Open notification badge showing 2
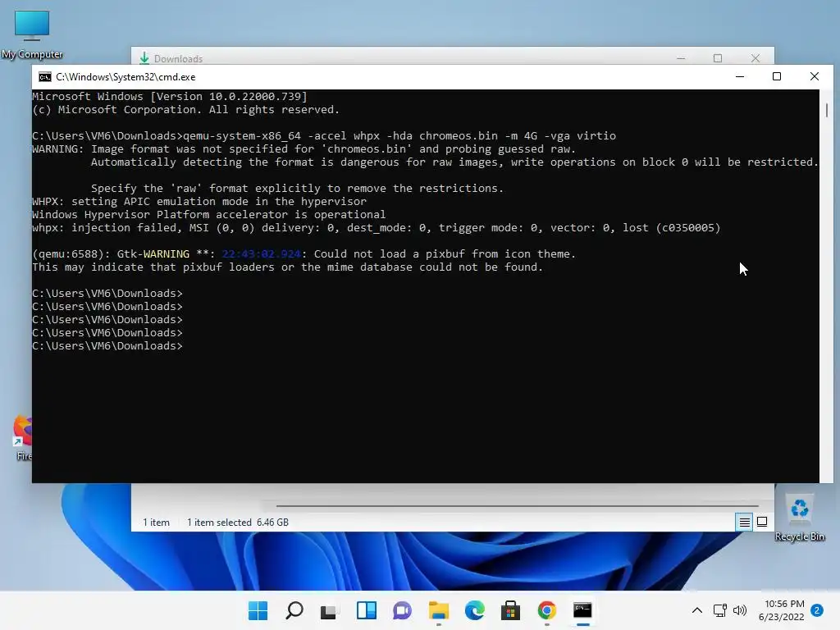The width and height of the screenshot is (840, 630). 817,610
